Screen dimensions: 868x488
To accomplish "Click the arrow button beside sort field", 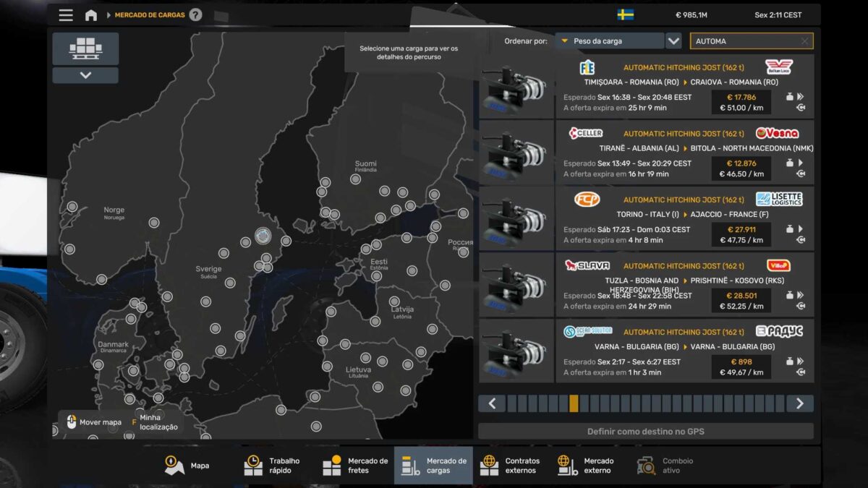I will tap(673, 41).
